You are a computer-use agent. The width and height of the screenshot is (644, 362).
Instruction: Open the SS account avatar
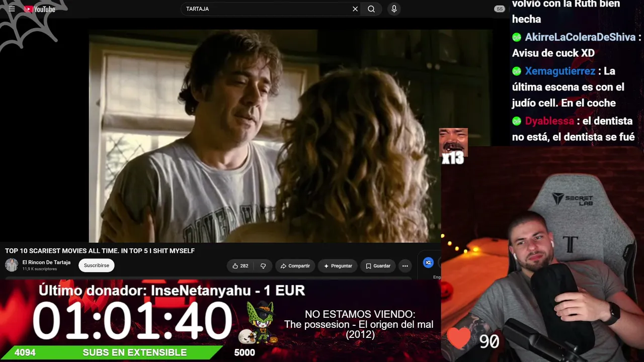tap(499, 9)
